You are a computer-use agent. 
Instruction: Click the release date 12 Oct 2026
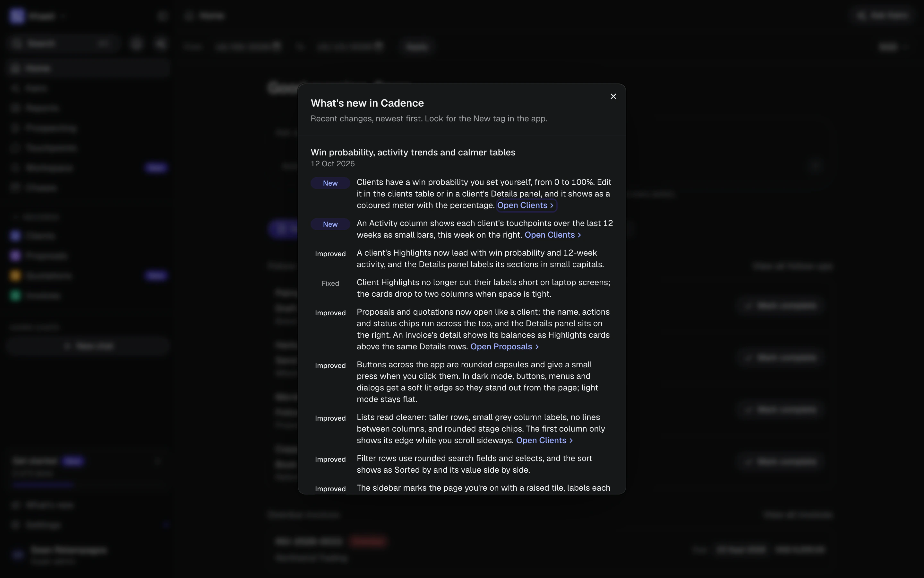click(333, 164)
